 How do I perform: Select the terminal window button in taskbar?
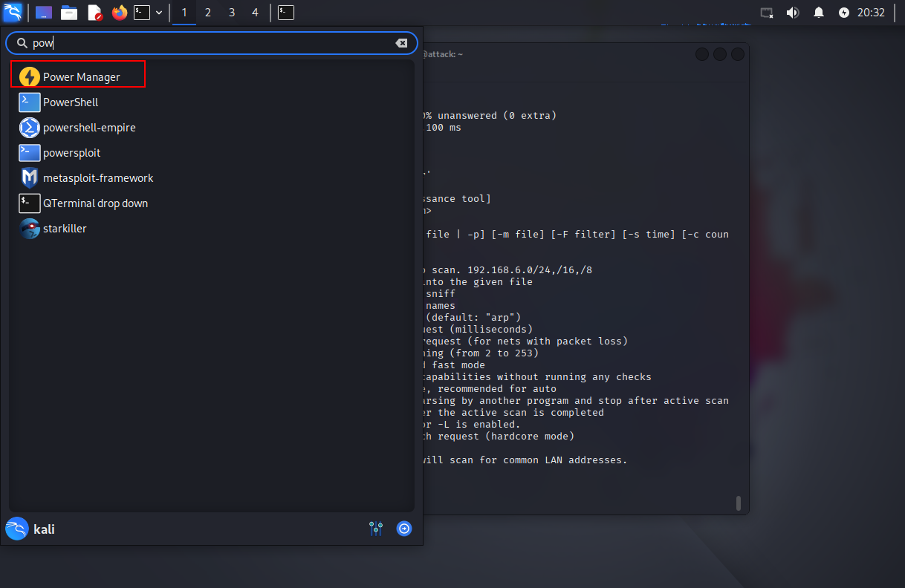point(286,12)
